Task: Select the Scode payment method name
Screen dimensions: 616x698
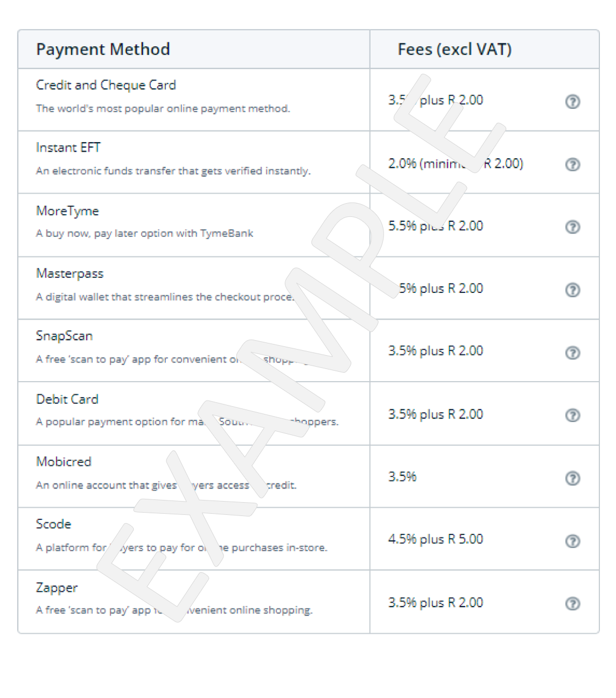Action: [x=53, y=524]
